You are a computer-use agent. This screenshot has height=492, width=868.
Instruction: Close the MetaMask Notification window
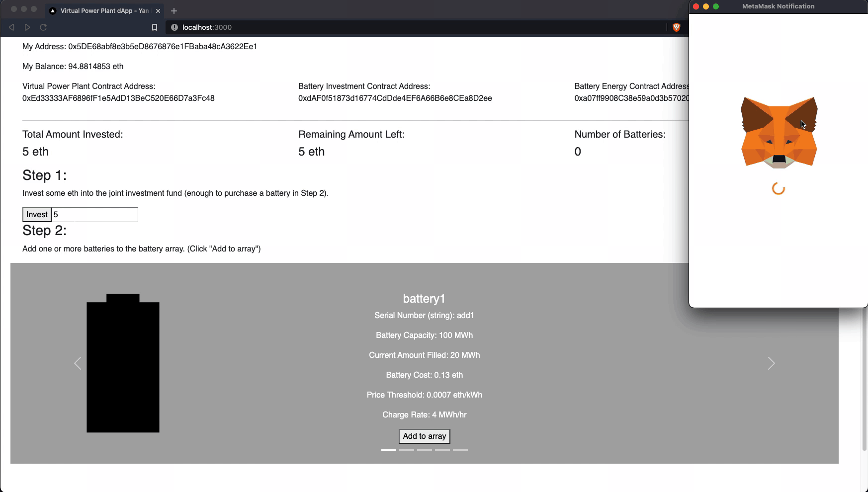(696, 6)
